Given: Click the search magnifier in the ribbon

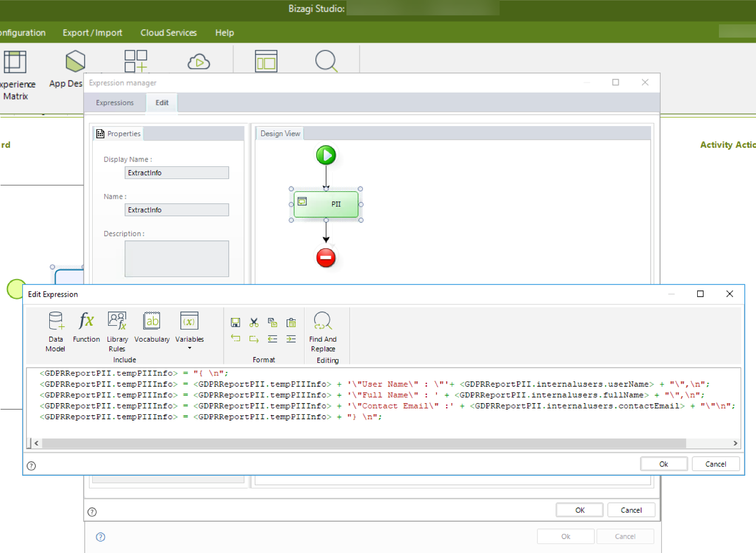Looking at the screenshot, I should pyautogui.click(x=326, y=61).
